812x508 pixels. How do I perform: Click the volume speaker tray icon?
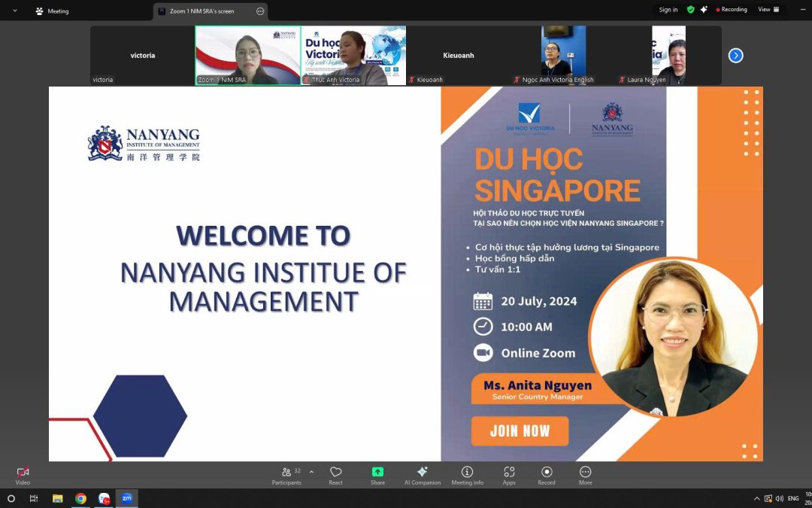click(780, 499)
